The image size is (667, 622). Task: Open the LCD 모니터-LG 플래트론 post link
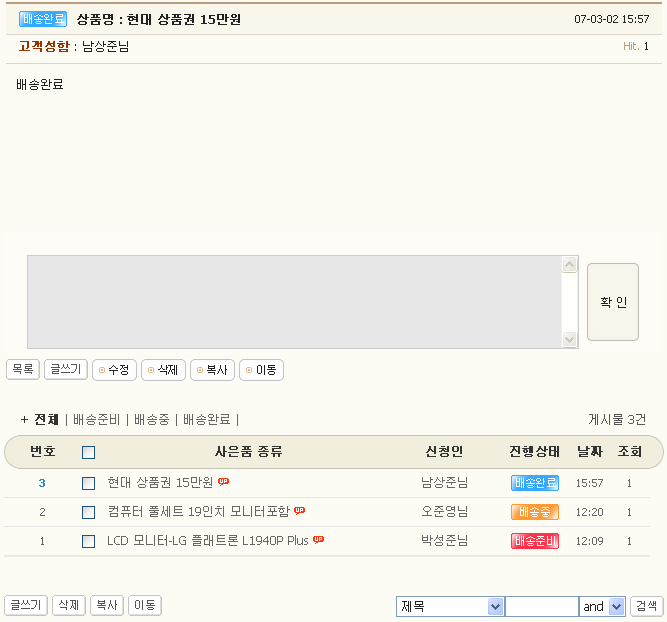207,541
